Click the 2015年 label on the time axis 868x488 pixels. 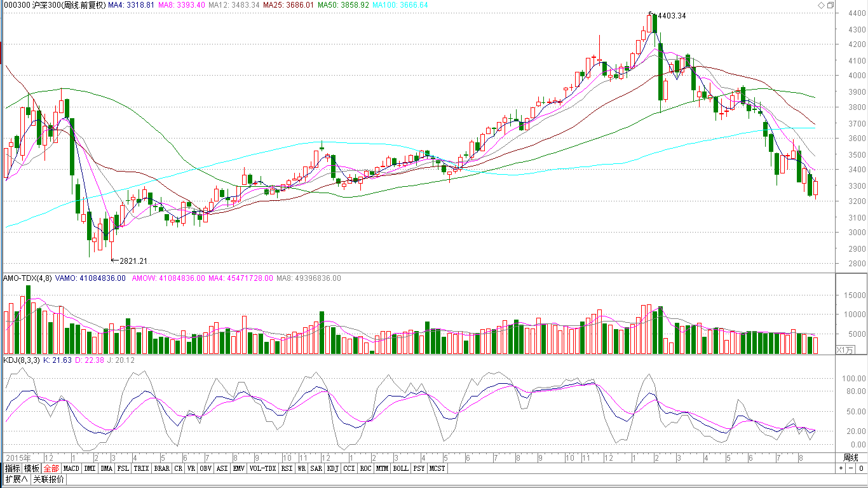[17, 457]
